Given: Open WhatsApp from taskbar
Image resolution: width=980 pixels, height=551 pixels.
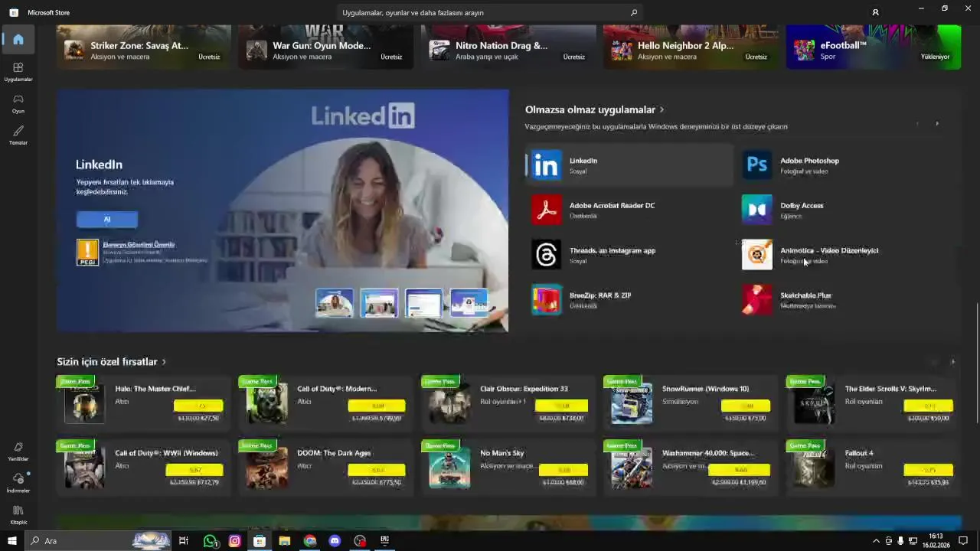Looking at the screenshot, I should coord(210,541).
